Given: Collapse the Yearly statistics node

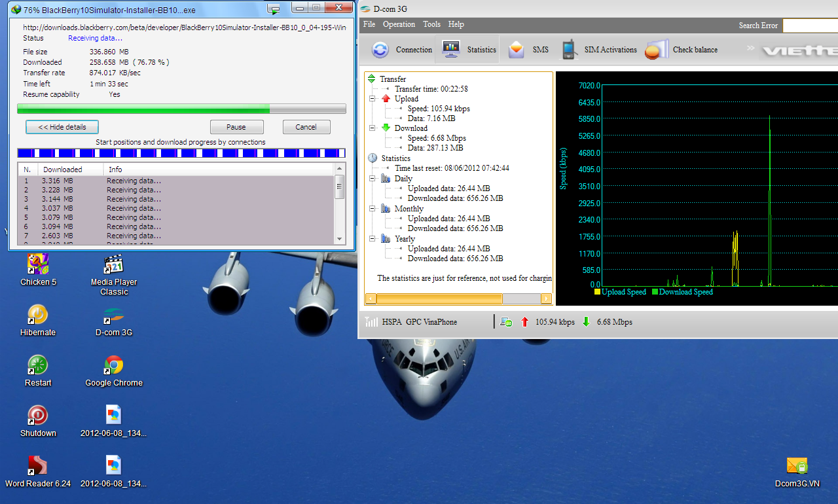Looking at the screenshot, I should pyautogui.click(x=372, y=238).
